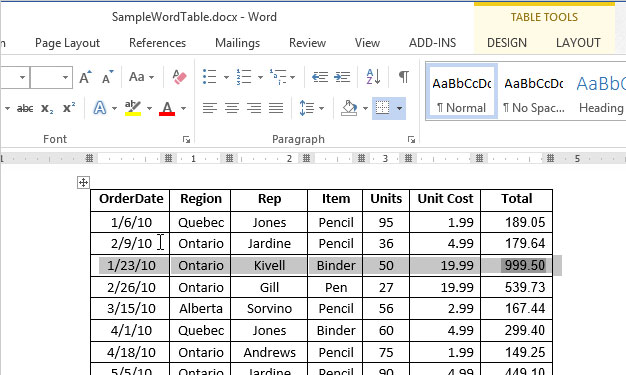Open the Shading color dropdown arrow
The height and width of the screenshot is (375, 626).
point(365,108)
